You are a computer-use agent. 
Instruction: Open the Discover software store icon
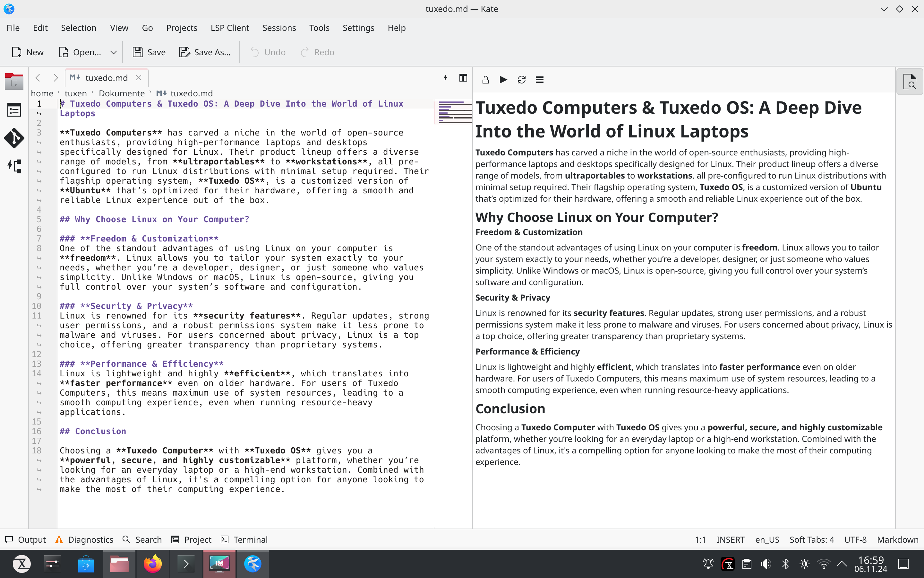pyautogui.click(x=86, y=564)
